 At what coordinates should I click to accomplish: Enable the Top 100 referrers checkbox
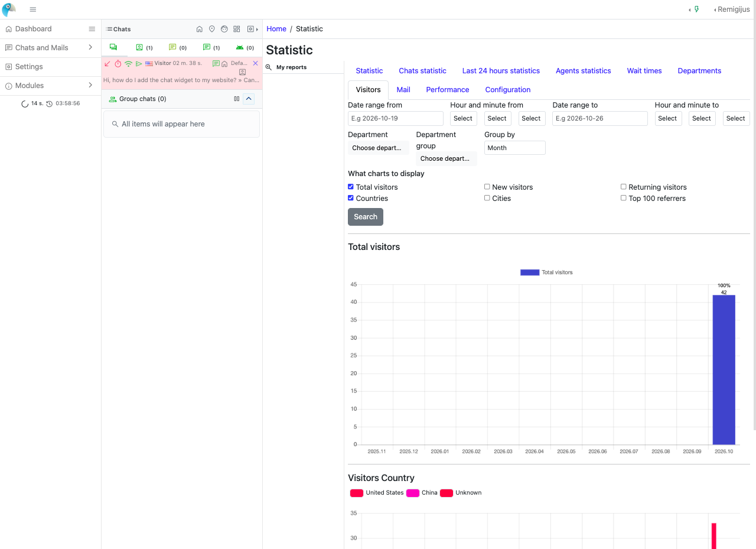pos(624,198)
